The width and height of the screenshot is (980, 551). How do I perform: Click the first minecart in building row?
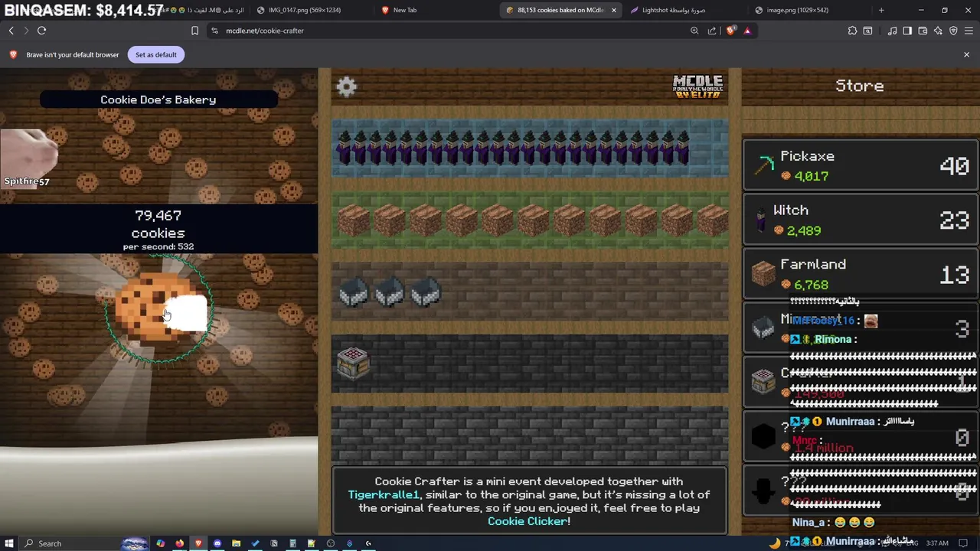point(353,292)
